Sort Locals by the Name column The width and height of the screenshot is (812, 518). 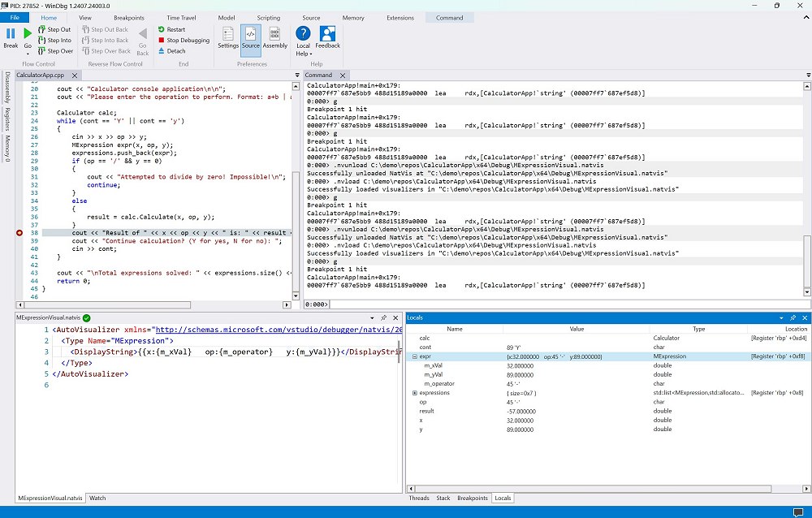click(455, 329)
